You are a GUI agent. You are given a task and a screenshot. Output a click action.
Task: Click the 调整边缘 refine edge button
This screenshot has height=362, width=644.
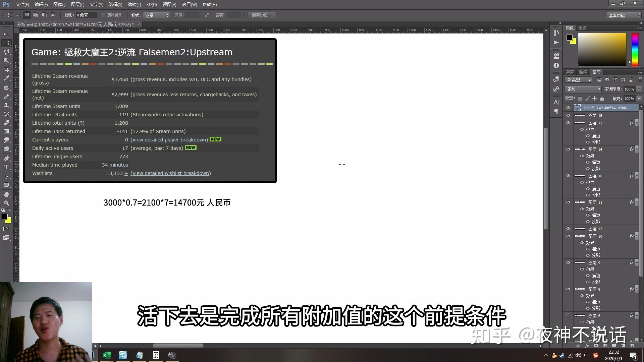(x=262, y=15)
